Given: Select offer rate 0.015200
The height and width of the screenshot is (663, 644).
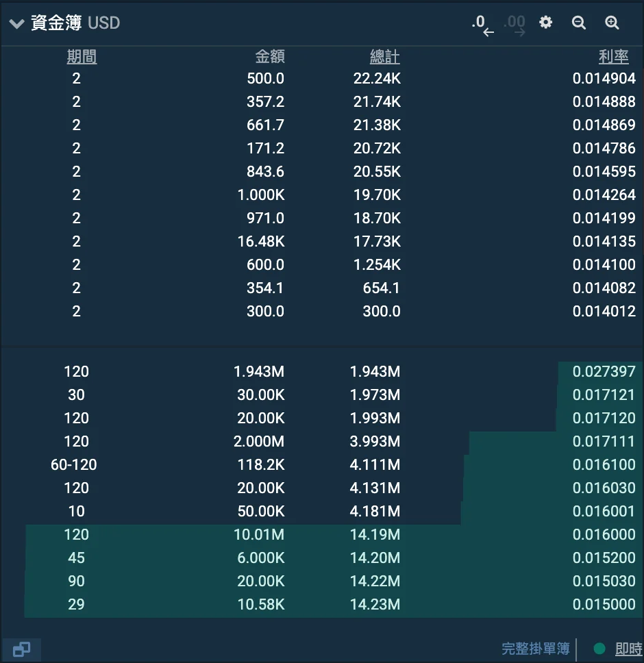Looking at the screenshot, I should tap(604, 558).
